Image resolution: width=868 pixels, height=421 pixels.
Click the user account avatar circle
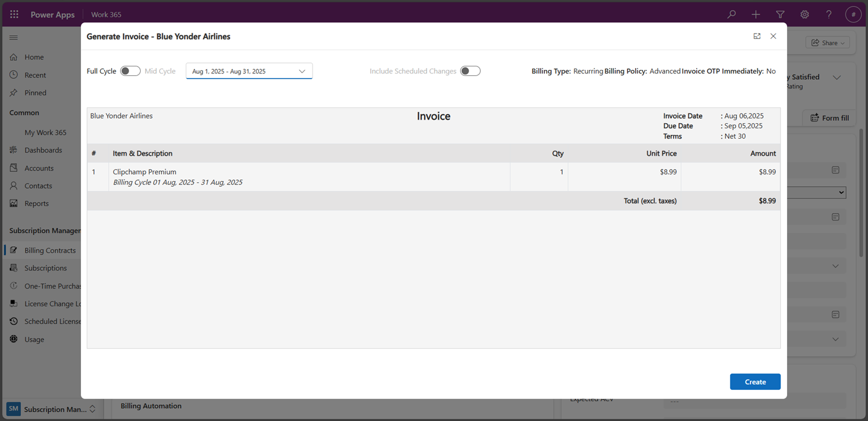(854, 14)
